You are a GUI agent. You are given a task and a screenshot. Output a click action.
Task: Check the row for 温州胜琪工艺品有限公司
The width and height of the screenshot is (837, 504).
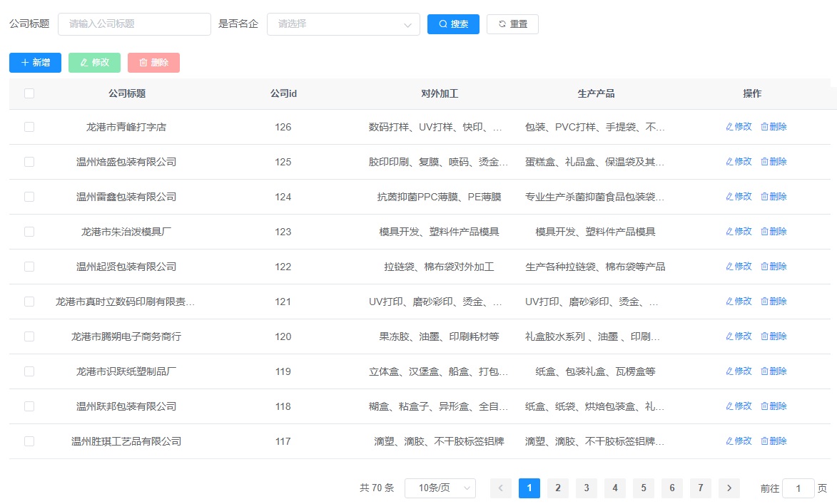(x=29, y=441)
